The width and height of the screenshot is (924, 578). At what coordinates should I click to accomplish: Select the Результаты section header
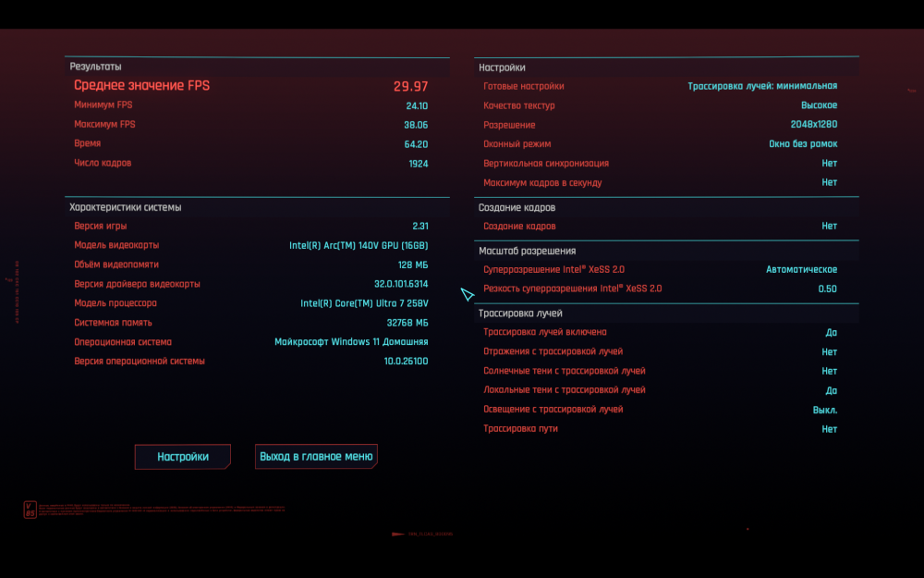(x=95, y=67)
